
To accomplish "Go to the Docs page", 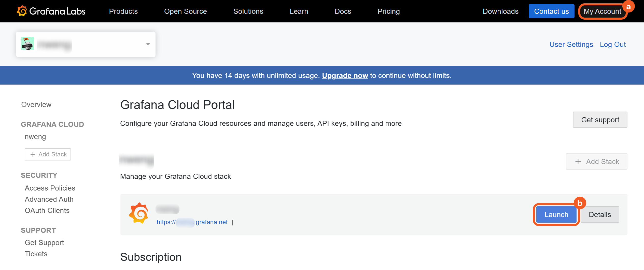I will pyautogui.click(x=343, y=11).
